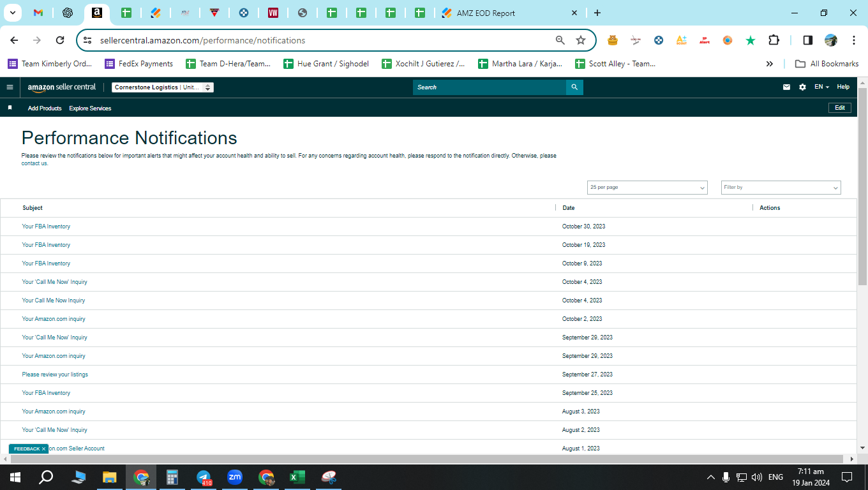The width and height of the screenshot is (868, 490).
Task: Click the Subject column header
Action: (x=33, y=208)
